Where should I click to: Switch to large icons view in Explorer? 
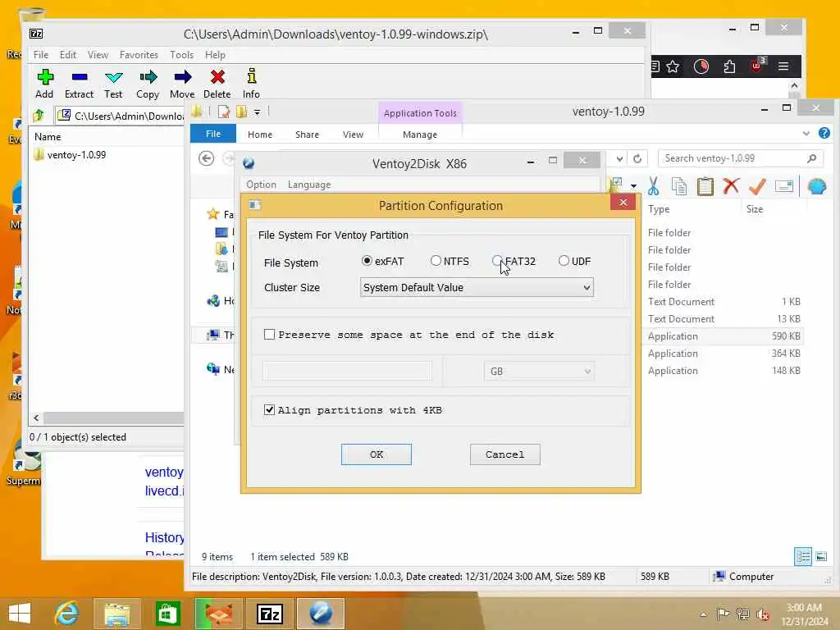(x=821, y=557)
